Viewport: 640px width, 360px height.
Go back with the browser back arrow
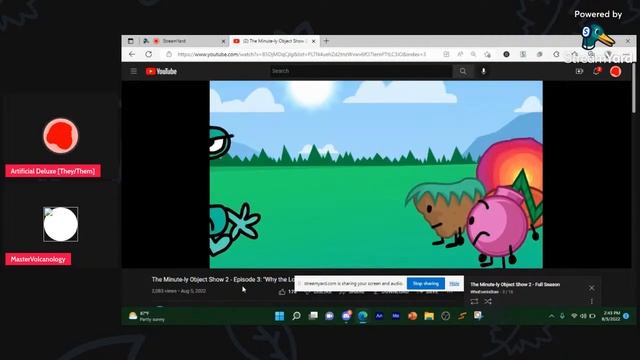[132, 54]
